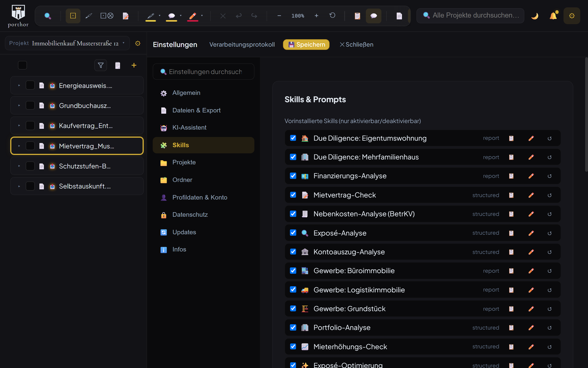The image size is (588, 368).
Task: View Mietvertrag-Check prompt clipboard icon
Action: tap(511, 195)
